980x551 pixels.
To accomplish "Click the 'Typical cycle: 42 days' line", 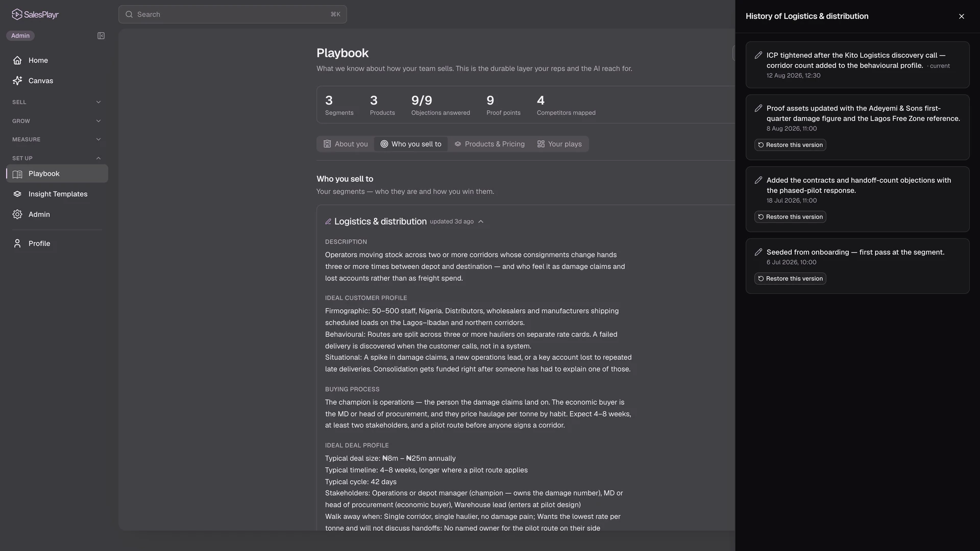I will tap(361, 482).
